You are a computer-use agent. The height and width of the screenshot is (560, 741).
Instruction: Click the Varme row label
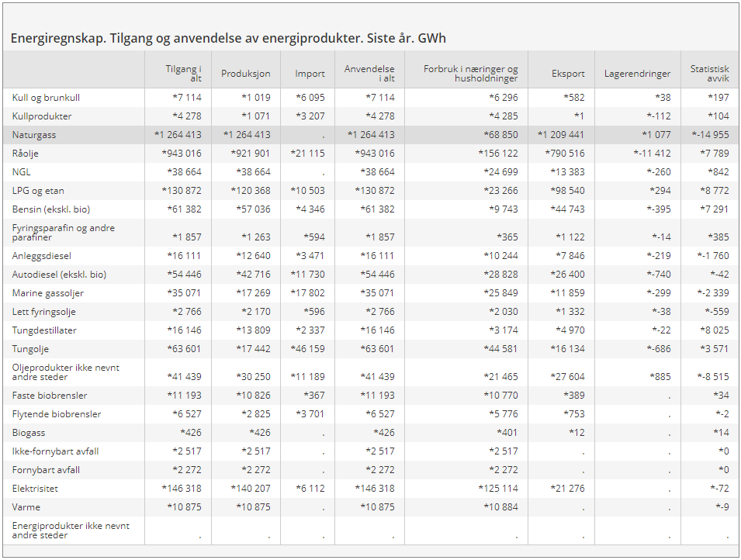(x=26, y=507)
